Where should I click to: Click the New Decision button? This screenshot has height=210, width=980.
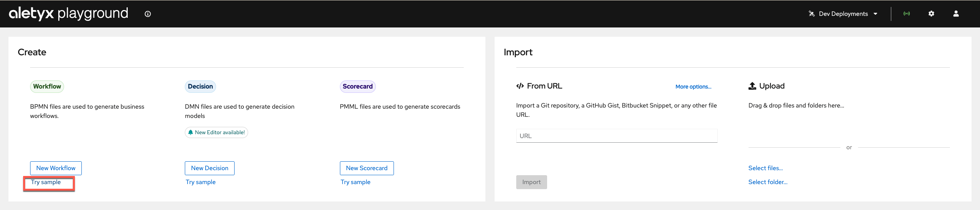pyautogui.click(x=210, y=168)
